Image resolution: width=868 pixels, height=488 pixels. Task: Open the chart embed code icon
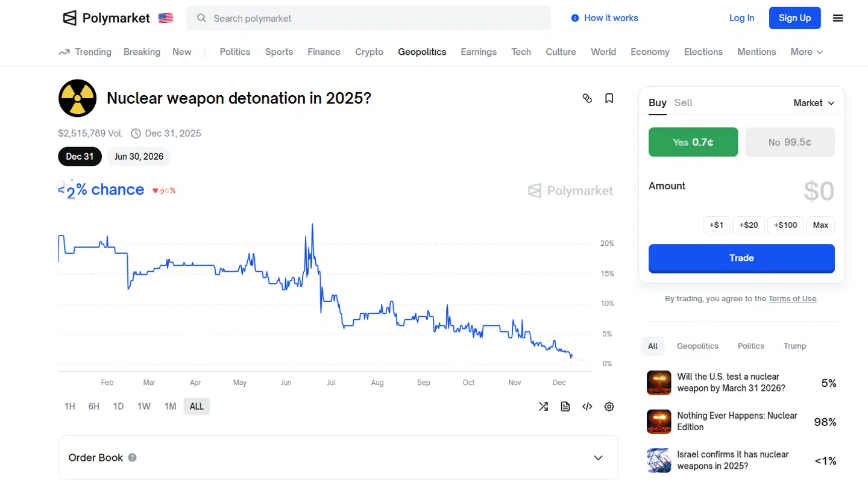587,406
